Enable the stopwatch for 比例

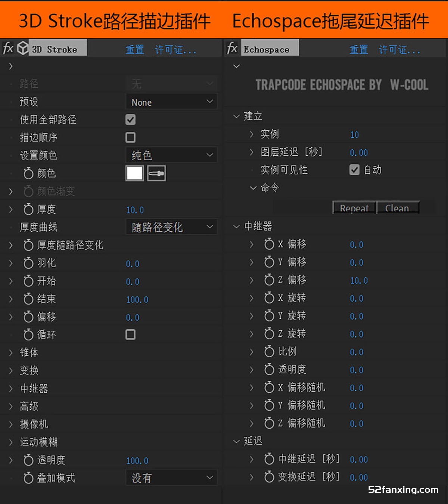pos(269,352)
